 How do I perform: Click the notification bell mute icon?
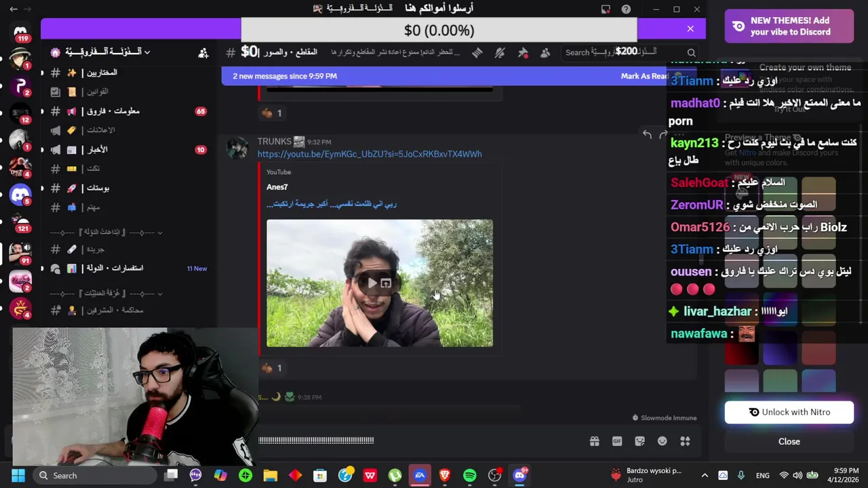coord(500,53)
